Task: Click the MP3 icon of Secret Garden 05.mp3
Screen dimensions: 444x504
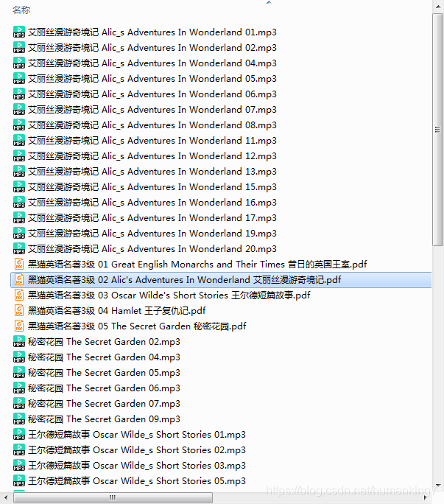Action: tap(19, 373)
